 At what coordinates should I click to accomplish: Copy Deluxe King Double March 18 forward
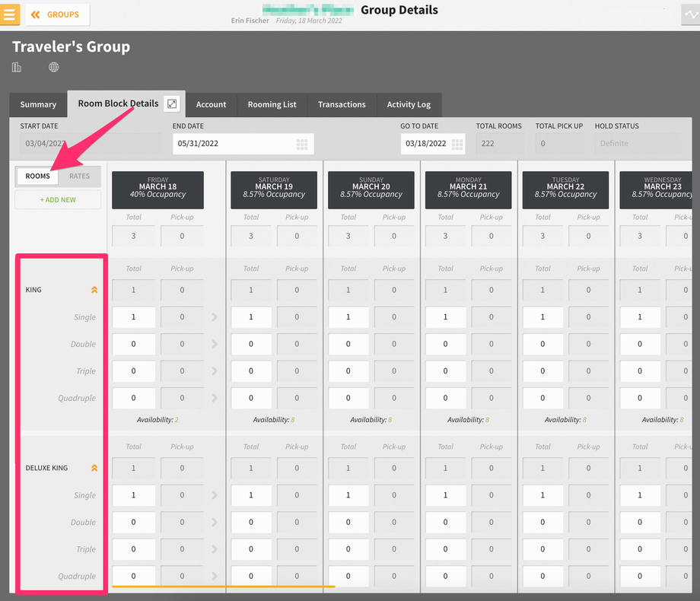tap(215, 522)
